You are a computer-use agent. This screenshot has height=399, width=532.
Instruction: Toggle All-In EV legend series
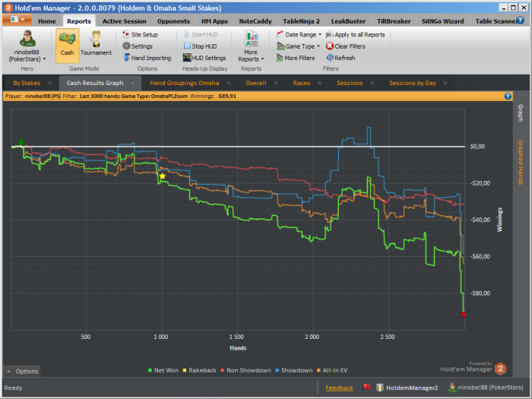pyautogui.click(x=332, y=370)
